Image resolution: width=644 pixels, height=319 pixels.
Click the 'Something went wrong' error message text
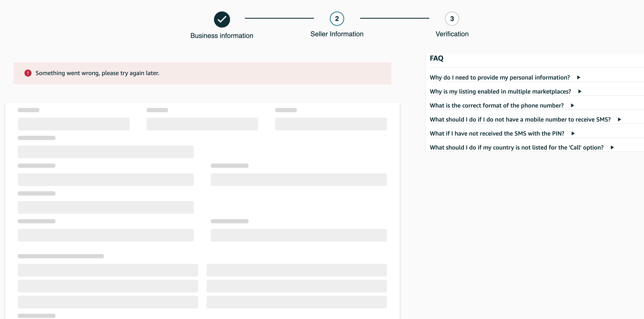(x=97, y=73)
